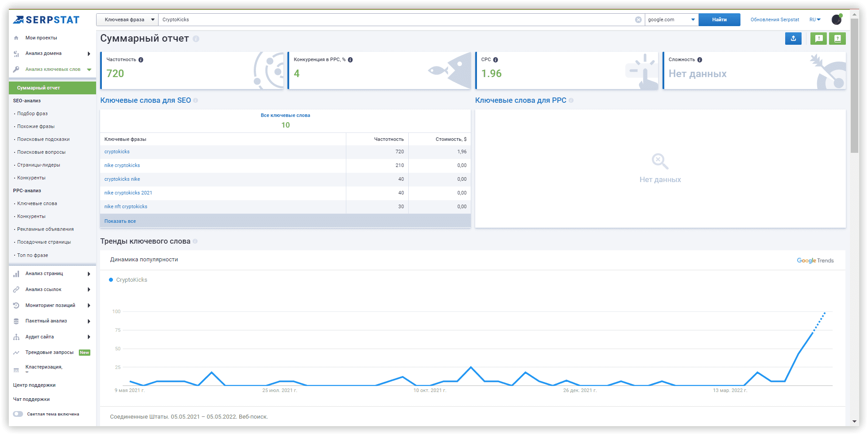Image resolution: width=868 pixels, height=435 pixels.
Task: Toggle the Светлая тема switch
Action: pyautogui.click(x=18, y=414)
